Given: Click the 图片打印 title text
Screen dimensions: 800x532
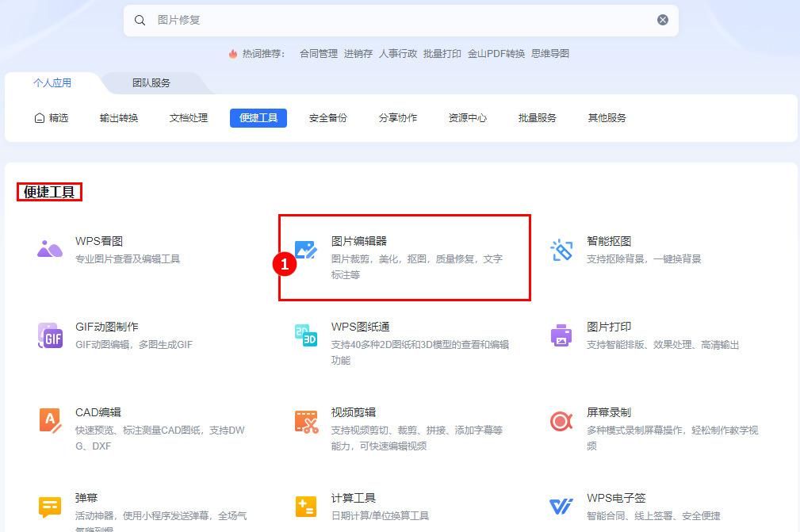Looking at the screenshot, I should pyautogui.click(x=609, y=327).
